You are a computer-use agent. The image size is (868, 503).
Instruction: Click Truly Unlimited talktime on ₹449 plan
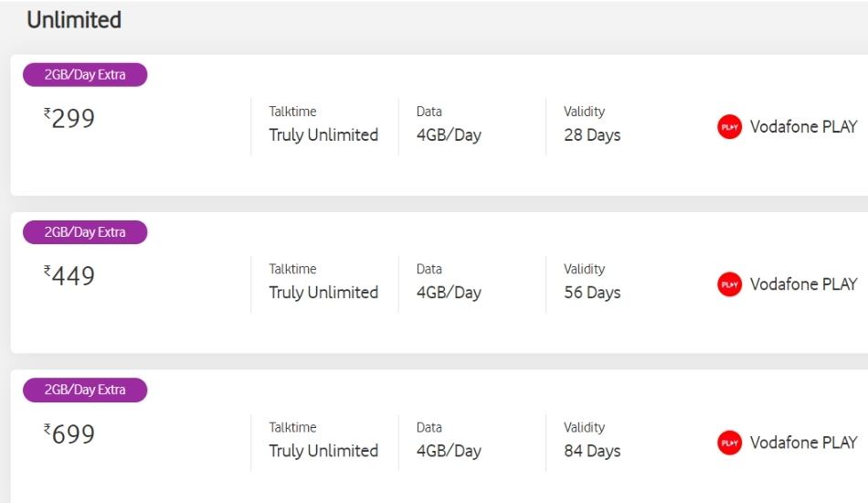pyautogui.click(x=323, y=293)
